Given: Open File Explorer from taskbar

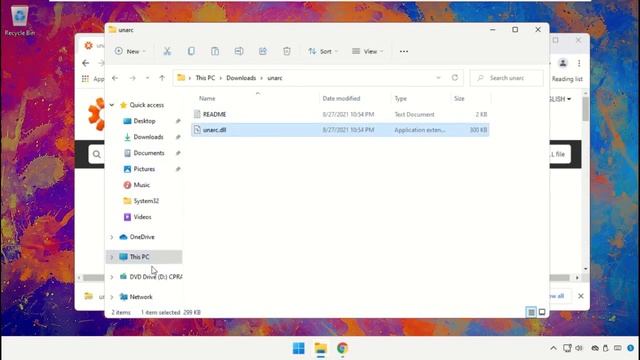Looking at the screenshot, I should click(321, 348).
